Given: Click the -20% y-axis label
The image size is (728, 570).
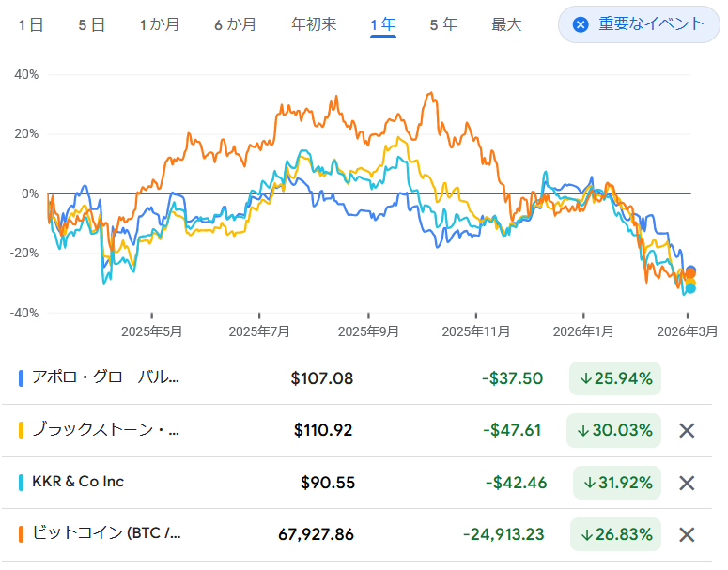Looking at the screenshot, I should [24, 253].
